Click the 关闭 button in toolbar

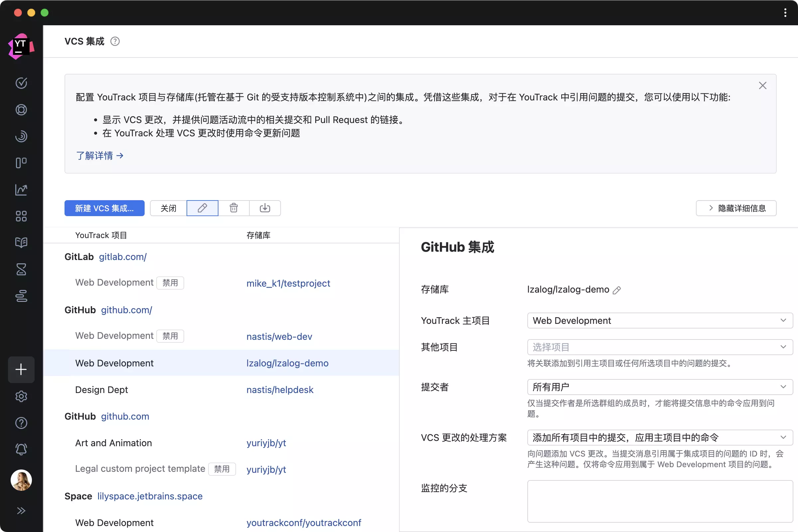click(x=168, y=208)
